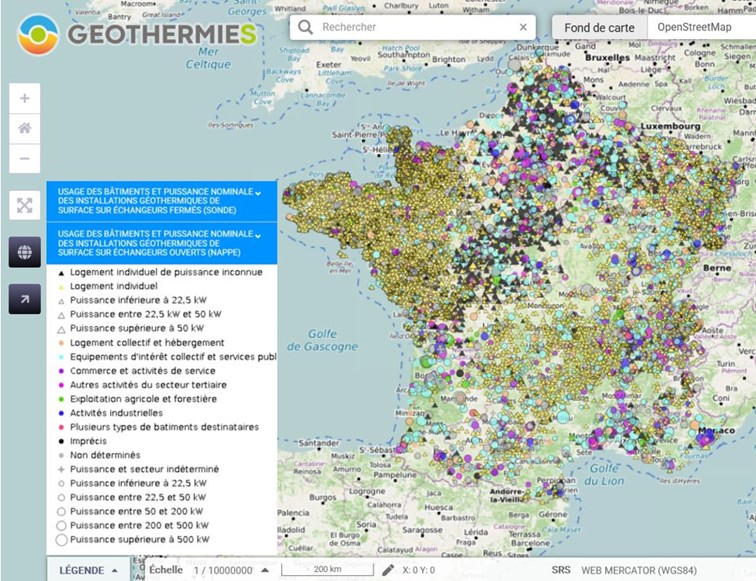This screenshot has height=581, width=756.
Task: Collapse the nappe (échangeurs ouverts) legend section
Action: [162, 243]
